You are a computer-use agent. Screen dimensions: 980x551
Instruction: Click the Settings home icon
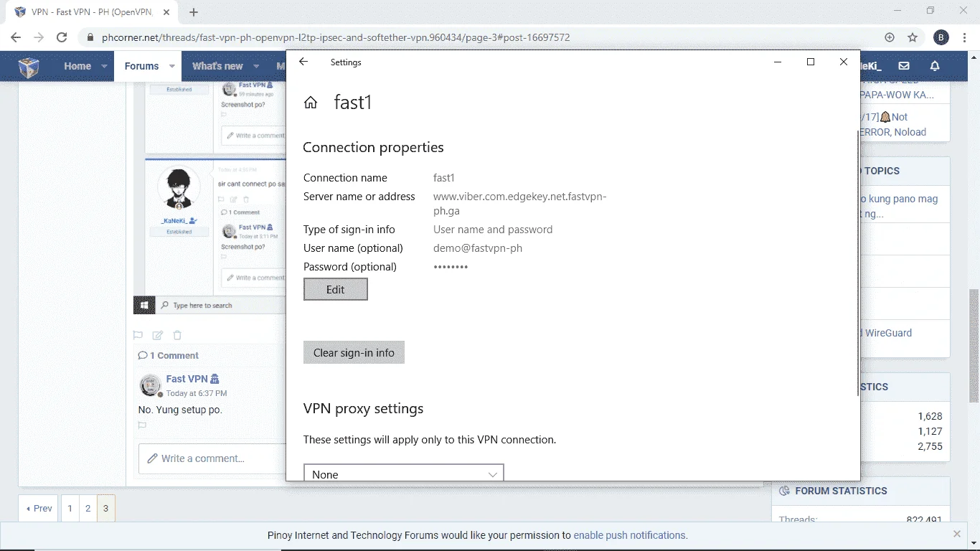[x=311, y=103]
